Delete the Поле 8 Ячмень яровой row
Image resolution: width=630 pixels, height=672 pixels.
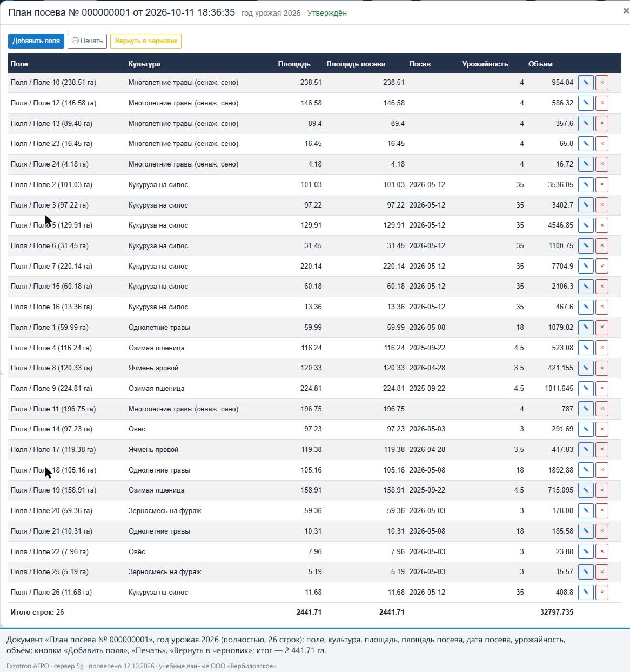click(601, 368)
